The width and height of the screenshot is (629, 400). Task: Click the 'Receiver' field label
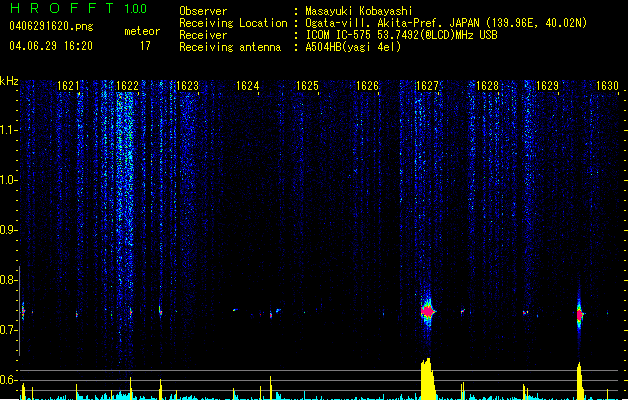(x=203, y=35)
